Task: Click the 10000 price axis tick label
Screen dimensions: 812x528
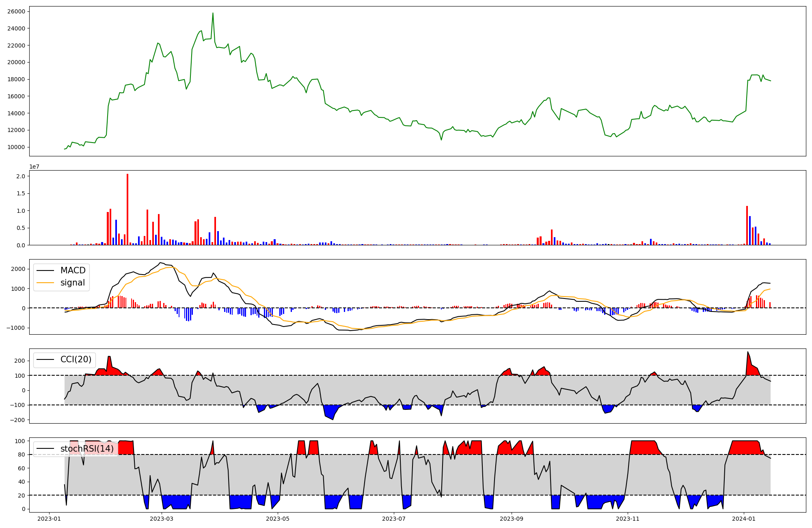Action: coord(16,147)
